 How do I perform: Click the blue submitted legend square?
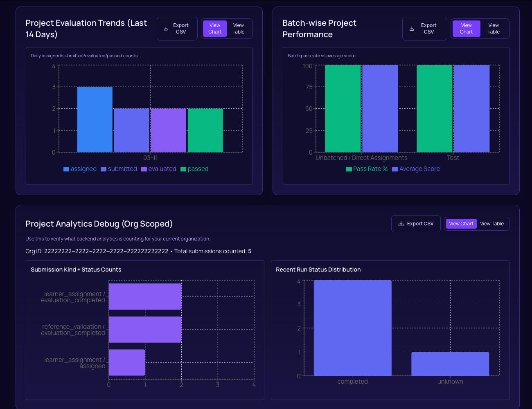click(x=104, y=169)
